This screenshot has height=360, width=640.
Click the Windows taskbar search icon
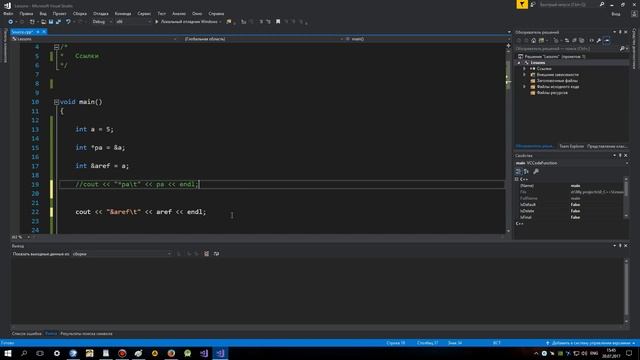[x=24, y=353]
